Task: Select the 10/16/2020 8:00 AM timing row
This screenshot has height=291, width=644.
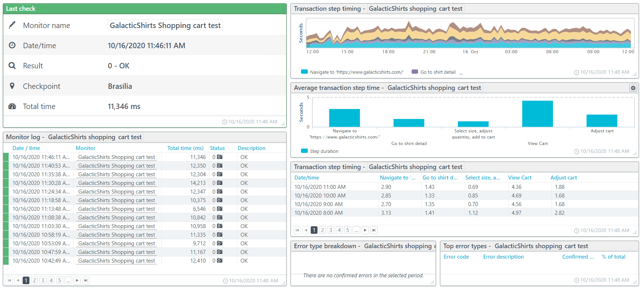Action: click(465, 213)
